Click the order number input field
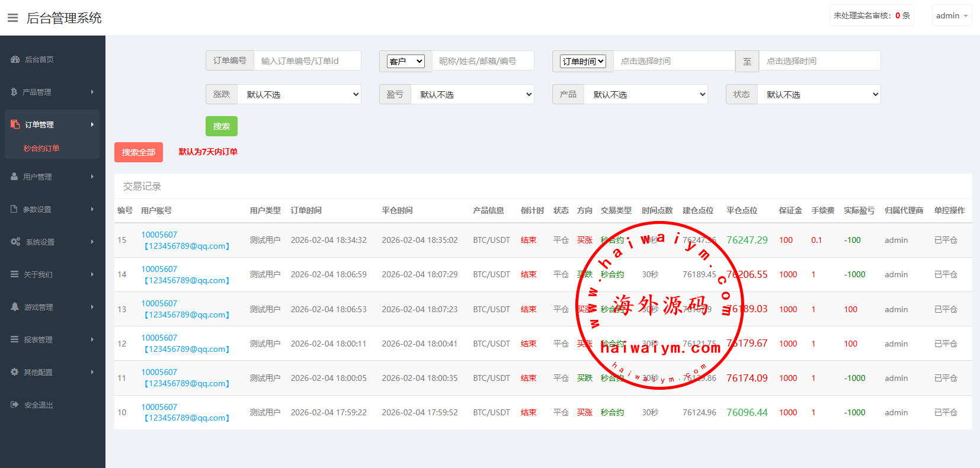 point(307,61)
